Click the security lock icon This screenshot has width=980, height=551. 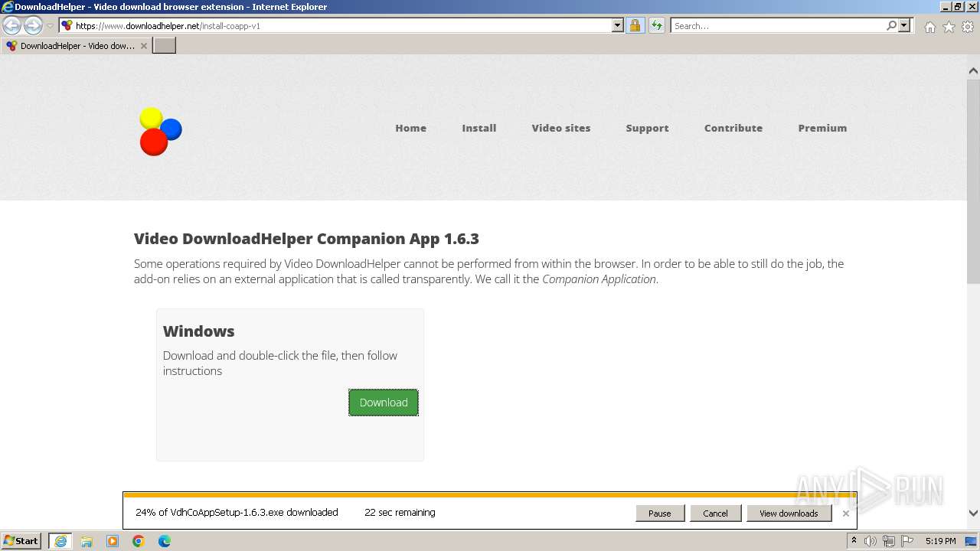tap(635, 25)
